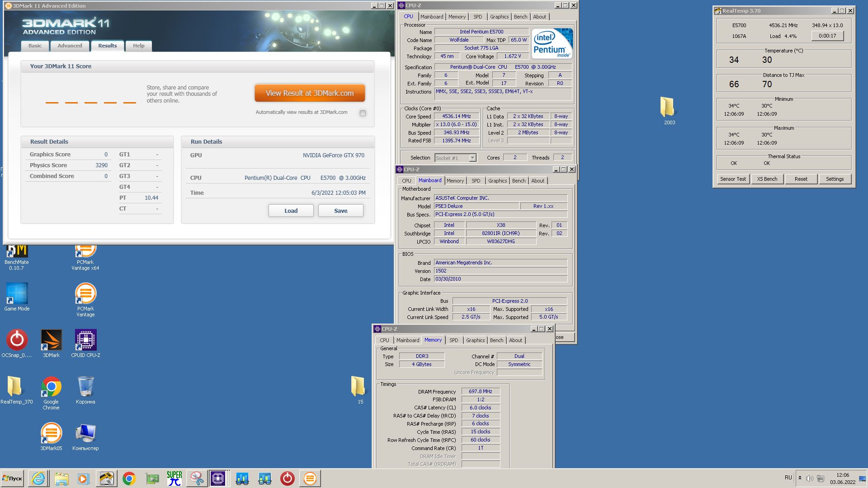This screenshot has width=868, height=488.
Task: Launch Game Mode desktop shortcut
Action: pyautogui.click(x=17, y=297)
